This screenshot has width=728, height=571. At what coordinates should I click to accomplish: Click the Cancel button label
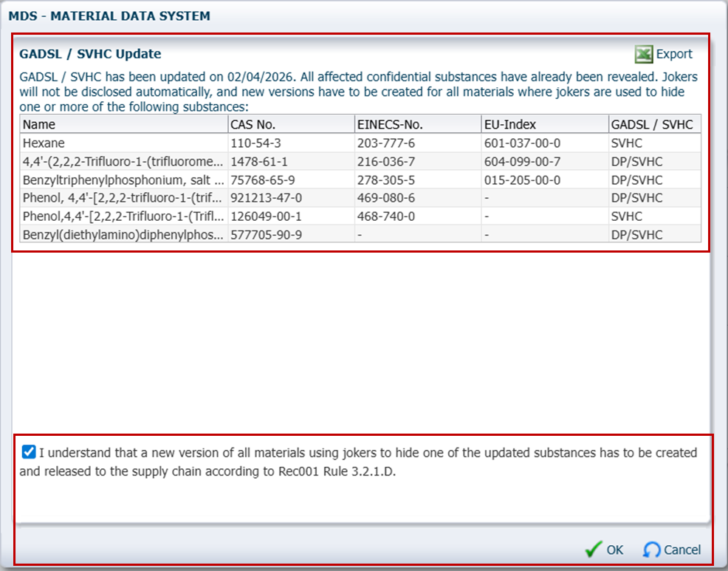tap(682, 550)
